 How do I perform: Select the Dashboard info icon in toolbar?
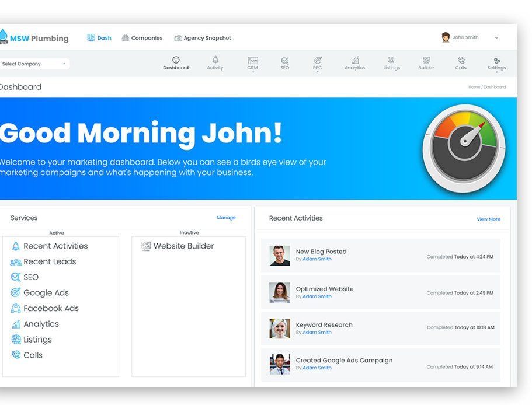[176, 60]
